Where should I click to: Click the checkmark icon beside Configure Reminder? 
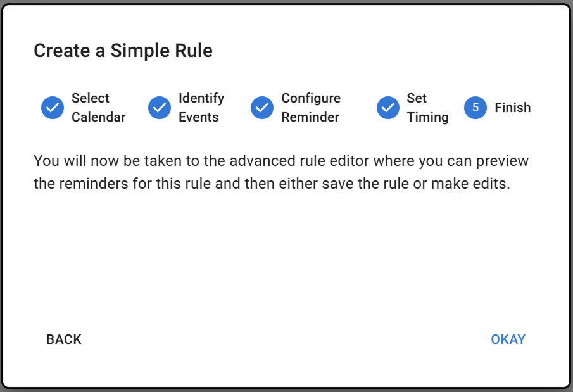pyautogui.click(x=262, y=108)
